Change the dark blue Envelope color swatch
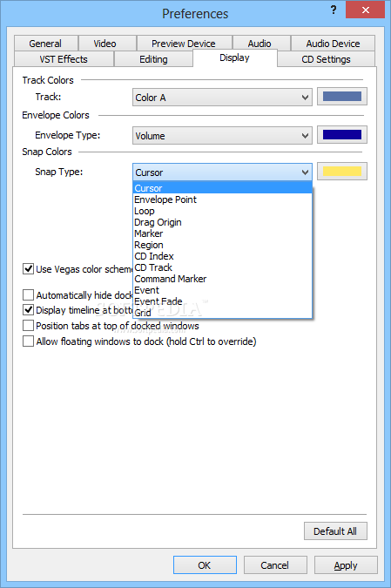 pyautogui.click(x=342, y=135)
